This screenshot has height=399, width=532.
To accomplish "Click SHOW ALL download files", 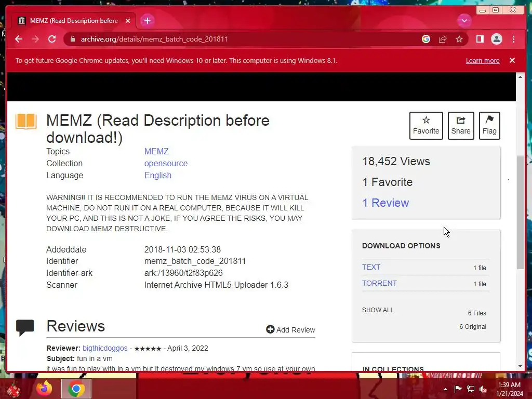I will [x=378, y=310].
